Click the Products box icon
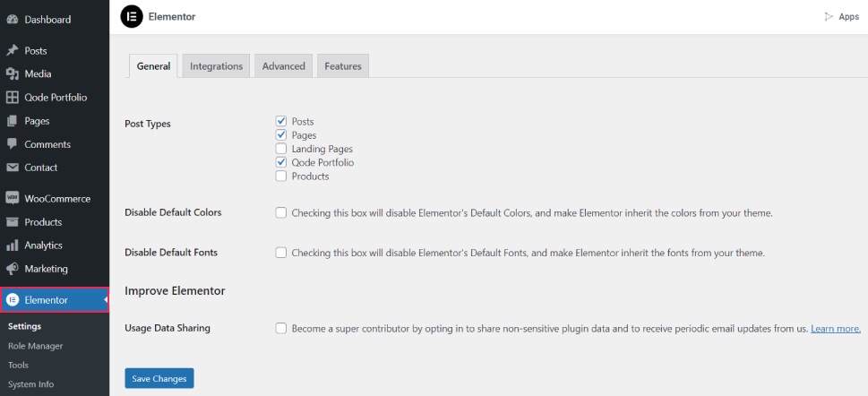This screenshot has height=396, width=868. [x=13, y=222]
